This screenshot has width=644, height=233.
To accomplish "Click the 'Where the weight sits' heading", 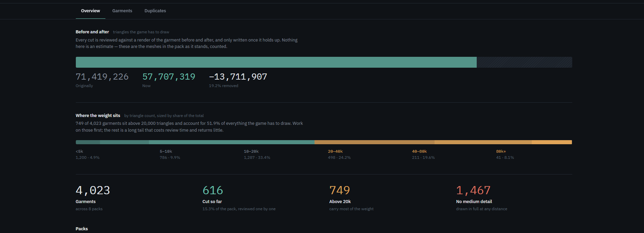I will (98, 116).
